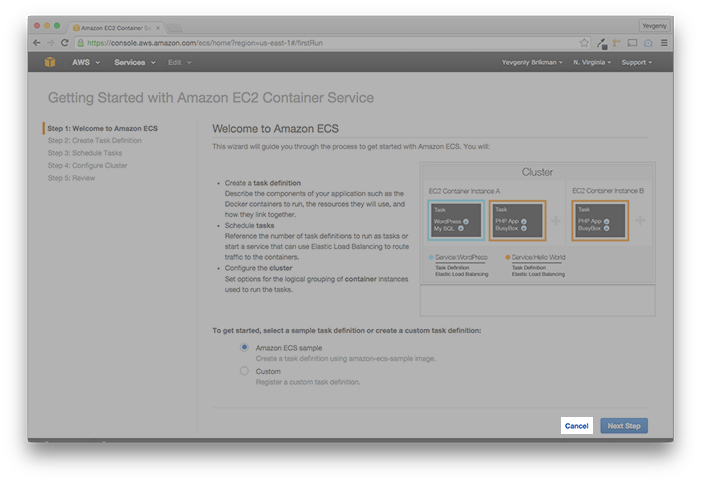Click the green HTTPS lock icon
Image resolution: width=701 pixels, height=482 pixels.
click(80, 43)
